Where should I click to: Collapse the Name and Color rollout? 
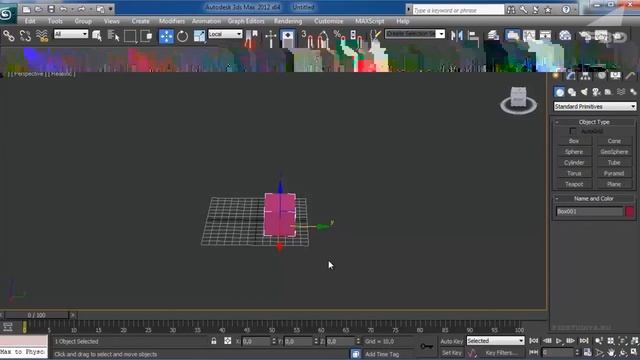point(594,198)
